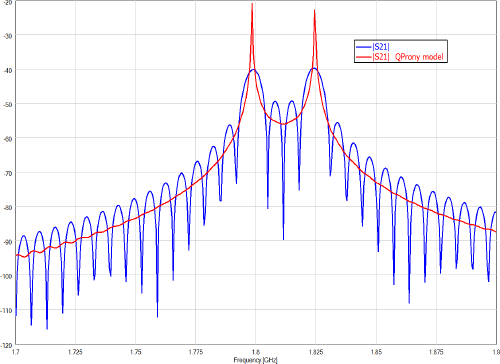This screenshot has height=364, width=500.
Task: Click the 1.875 x-axis tick label
Action: point(436,352)
